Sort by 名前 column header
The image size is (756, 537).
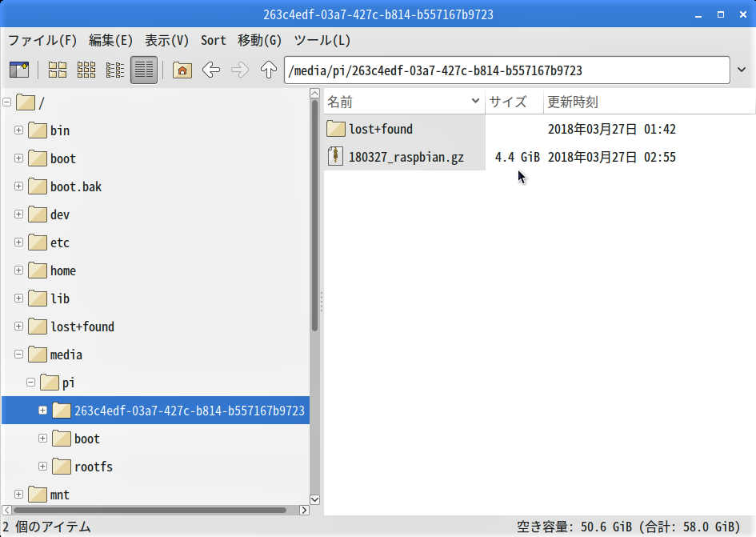[404, 102]
